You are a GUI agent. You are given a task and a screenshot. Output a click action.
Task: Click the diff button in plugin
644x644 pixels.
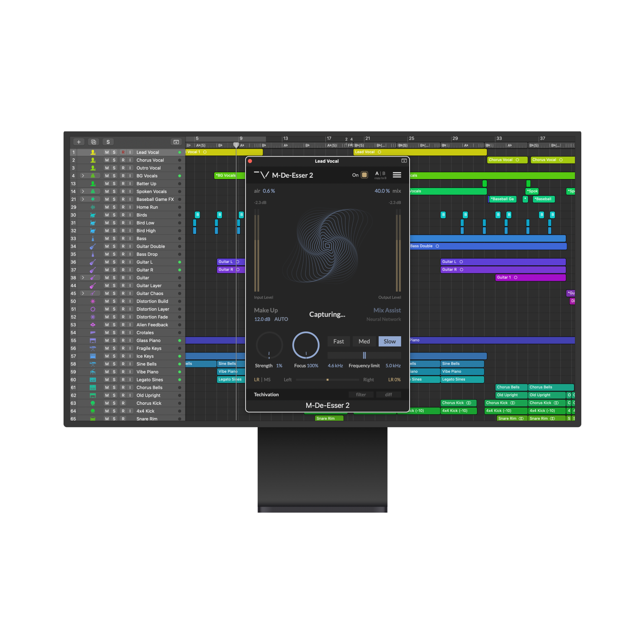[388, 395]
